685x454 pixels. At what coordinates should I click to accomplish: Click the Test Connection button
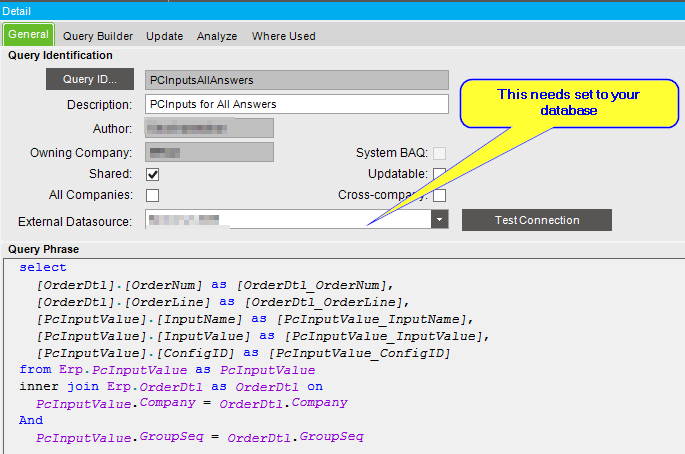tap(537, 220)
